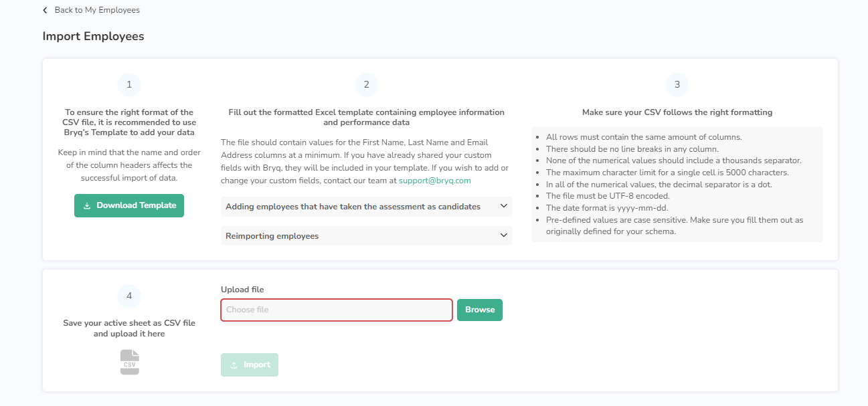Click the step 1 number circle
Image resolution: width=868 pixels, height=406 pixels.
[129, 85]
